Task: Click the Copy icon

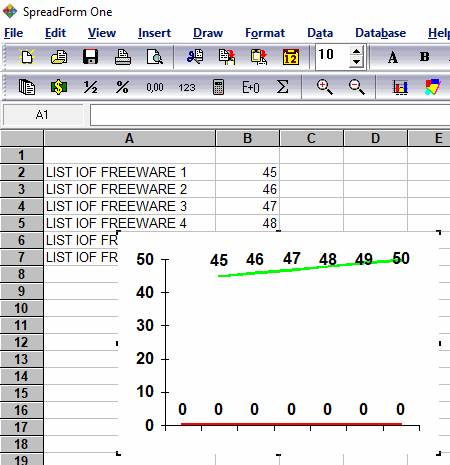Action: point(227,57)
